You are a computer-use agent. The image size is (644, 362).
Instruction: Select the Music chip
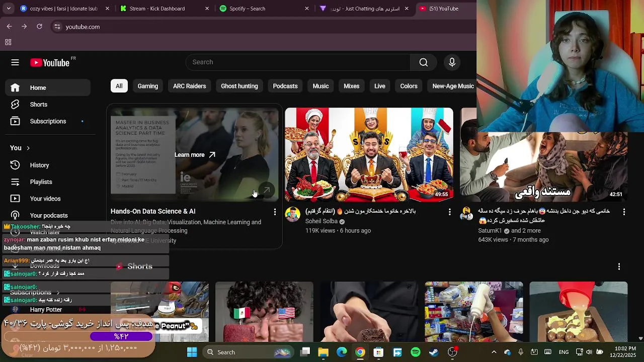[x=320, y=86]
